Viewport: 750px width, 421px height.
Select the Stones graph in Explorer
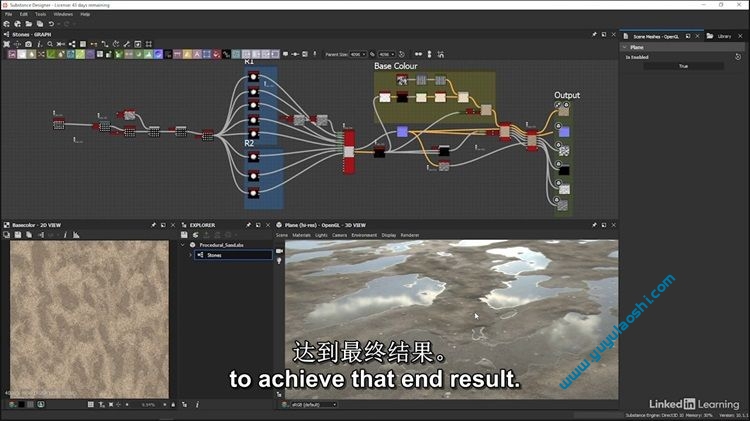pyautogui.click(x=233, y=255)
